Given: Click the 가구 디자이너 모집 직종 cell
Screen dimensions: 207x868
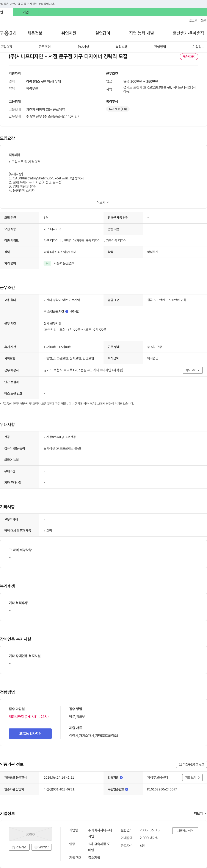Looking at the screenshot, I should 52,229.
